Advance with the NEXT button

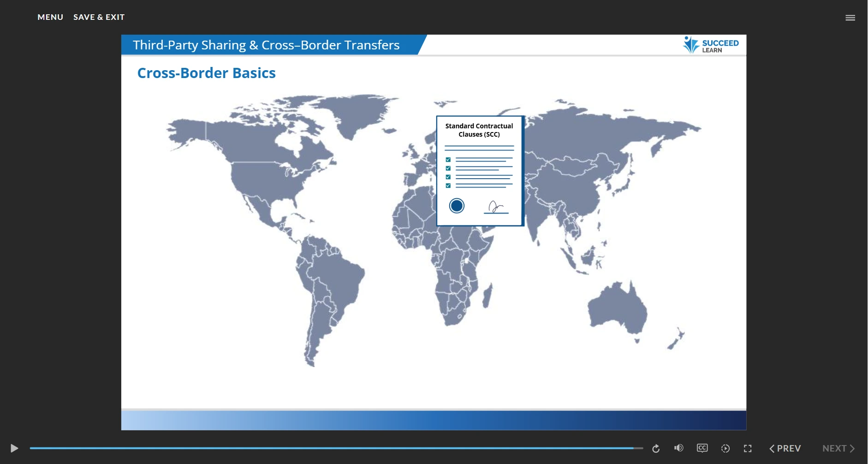(x=838, y=448)
